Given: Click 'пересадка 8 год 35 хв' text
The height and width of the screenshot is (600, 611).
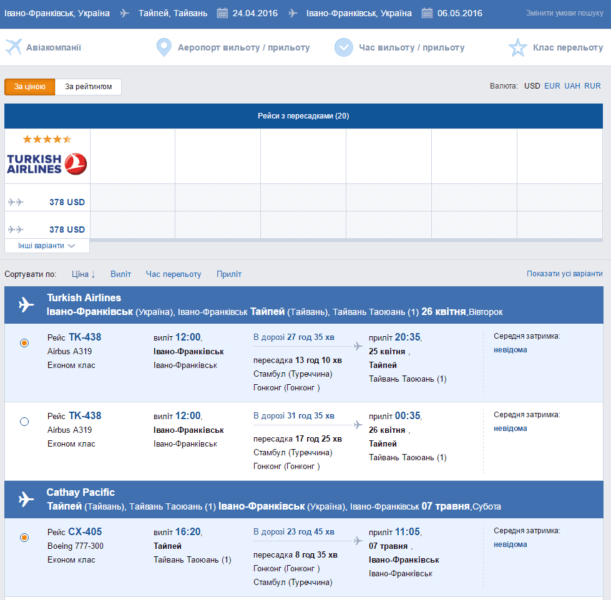Looking at the screenshot, I should click(295, 555).
